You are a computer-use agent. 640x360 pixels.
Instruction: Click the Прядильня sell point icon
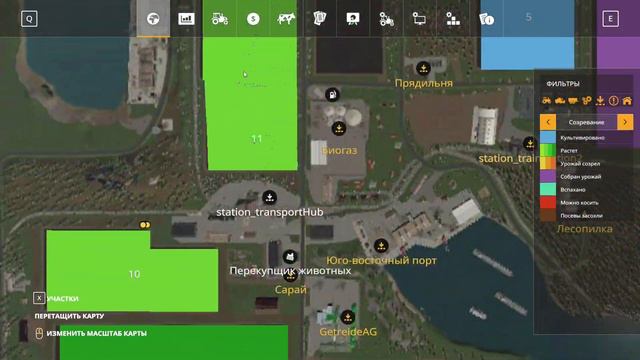tap(423, 68)
